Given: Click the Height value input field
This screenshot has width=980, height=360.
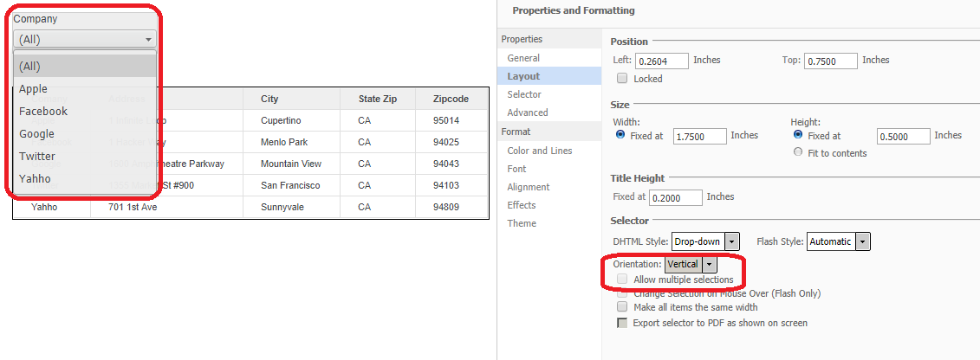Looking at the screenshot, I should (903, 136).
